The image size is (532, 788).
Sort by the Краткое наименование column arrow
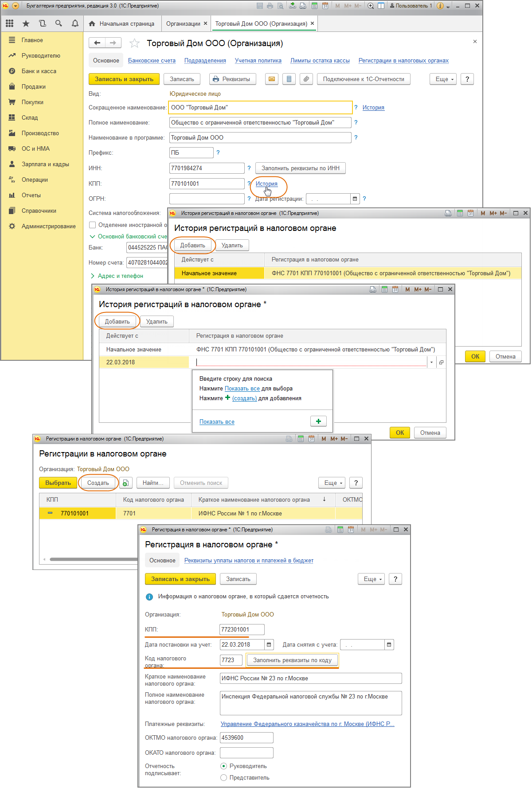point(325,499)
